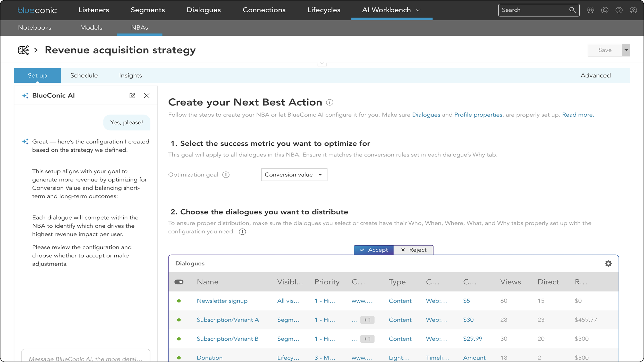Close the BlueConic AI panel
Image resolution: width=644 pixels, height=362 pixels.
[147, 96]
